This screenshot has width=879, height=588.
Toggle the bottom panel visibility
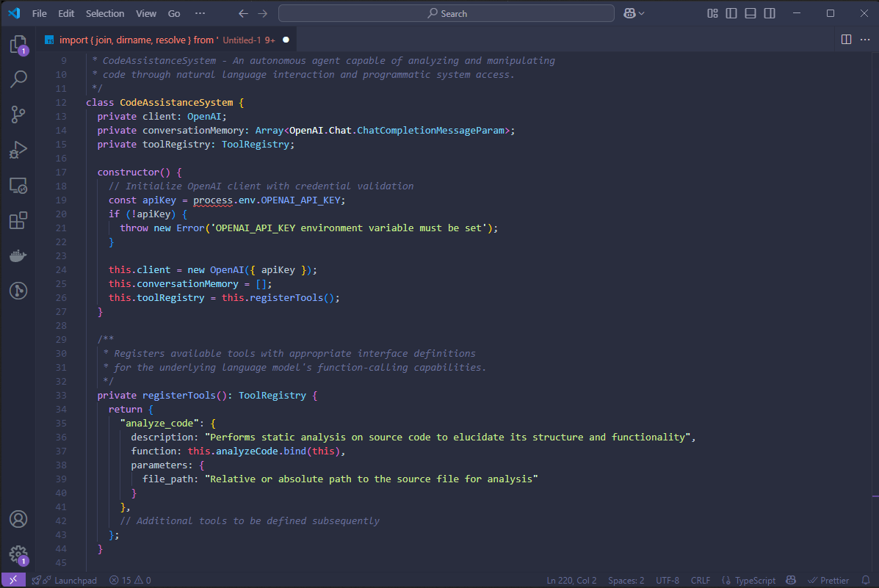750,13
